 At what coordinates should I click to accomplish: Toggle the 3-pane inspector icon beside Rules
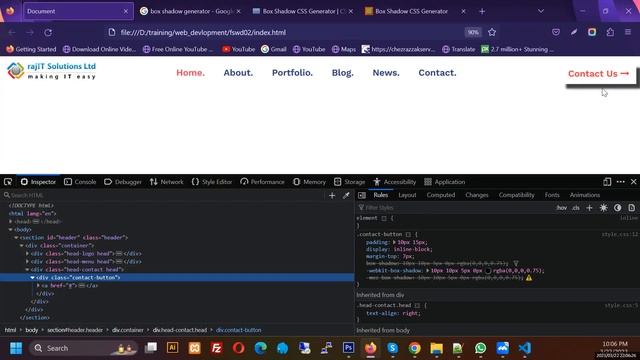tap(362, 195)
